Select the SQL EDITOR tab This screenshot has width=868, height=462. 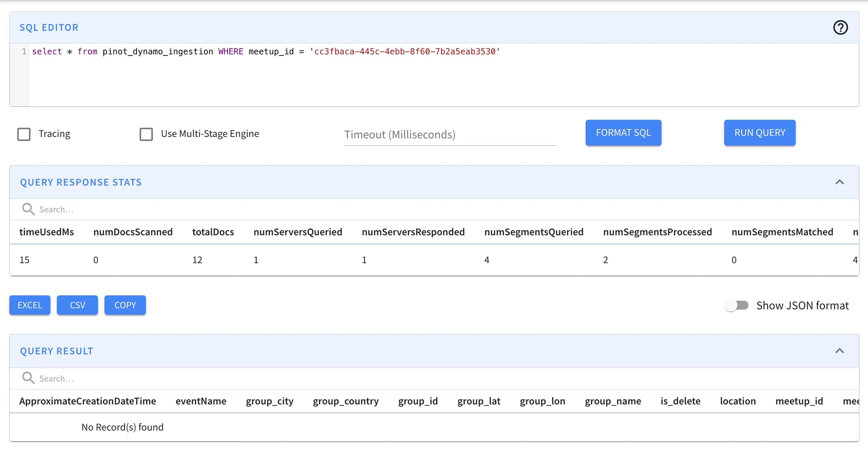coord(49,27)
